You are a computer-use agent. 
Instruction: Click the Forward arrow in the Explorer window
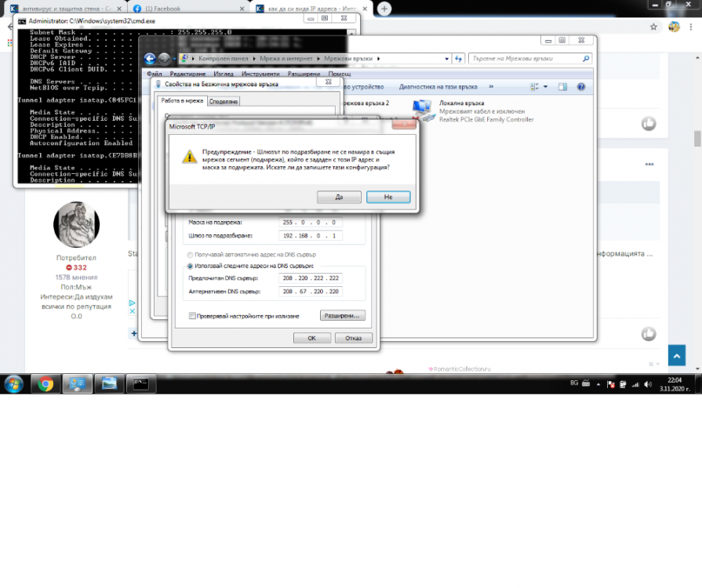pos(164,59)
